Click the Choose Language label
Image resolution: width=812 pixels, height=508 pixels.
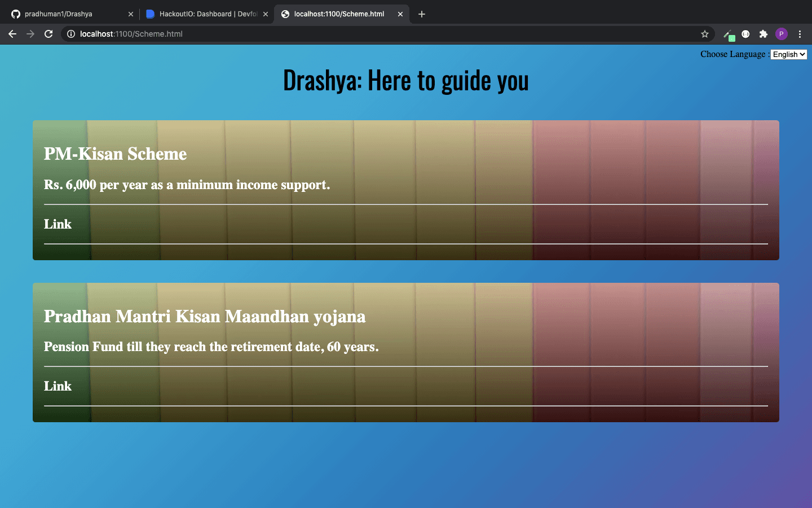pyautogui.click(x=735, y=54)
